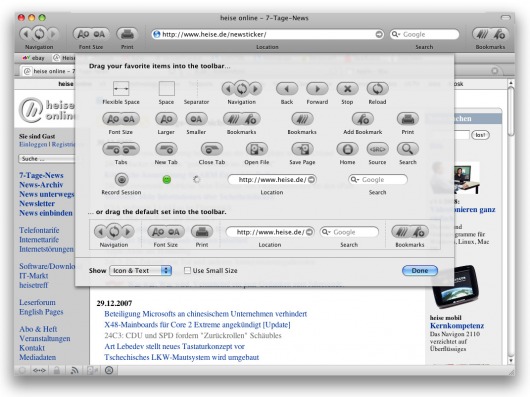
Task: Click the go arrow at end of main Location field
Action: tap(379, 34)
